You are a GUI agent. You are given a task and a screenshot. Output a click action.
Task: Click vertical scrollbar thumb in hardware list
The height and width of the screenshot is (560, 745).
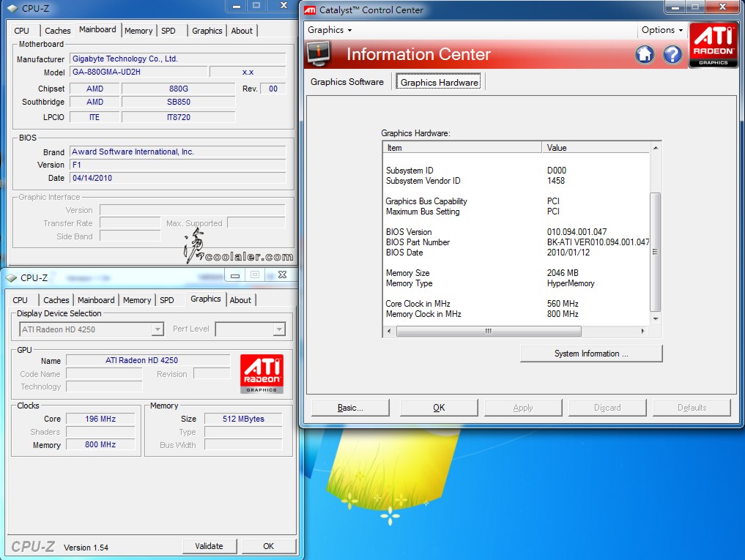point(655,252)
